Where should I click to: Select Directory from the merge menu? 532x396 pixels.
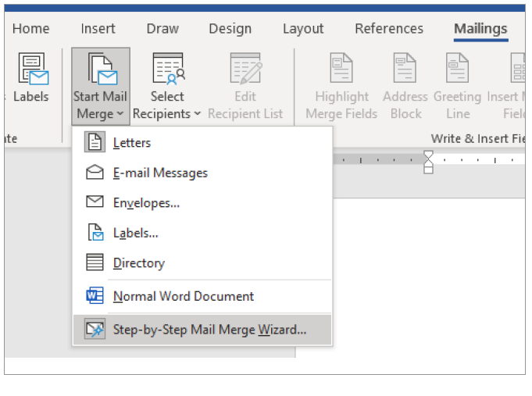[139, 263]
